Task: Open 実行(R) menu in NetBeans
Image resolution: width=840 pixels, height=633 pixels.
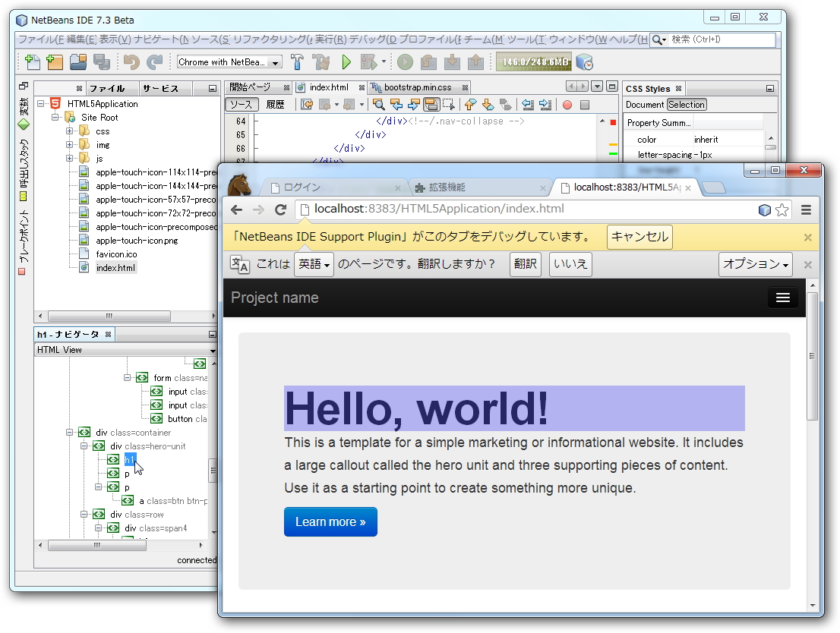Action: point(330,39)
